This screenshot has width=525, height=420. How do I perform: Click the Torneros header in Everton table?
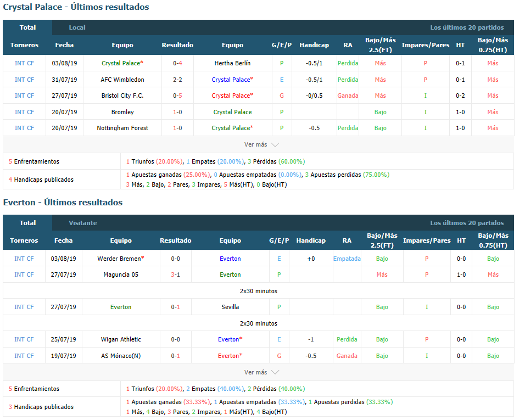24,240
